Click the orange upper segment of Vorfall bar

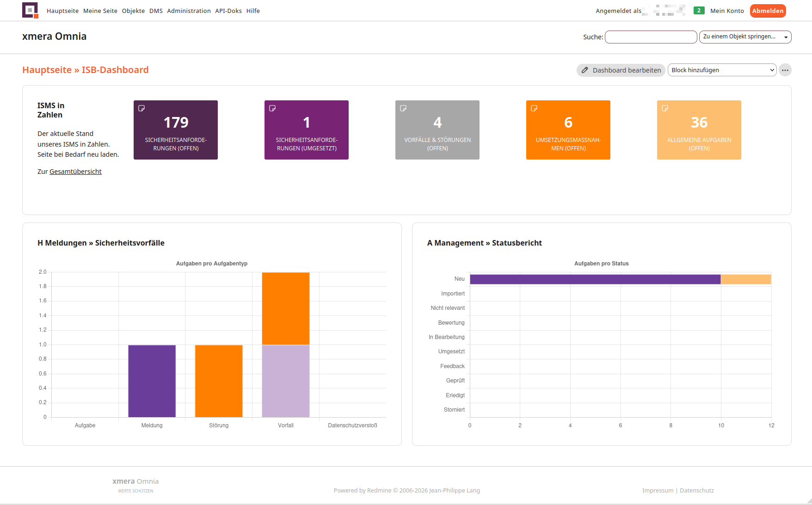[x=286, y=308]
